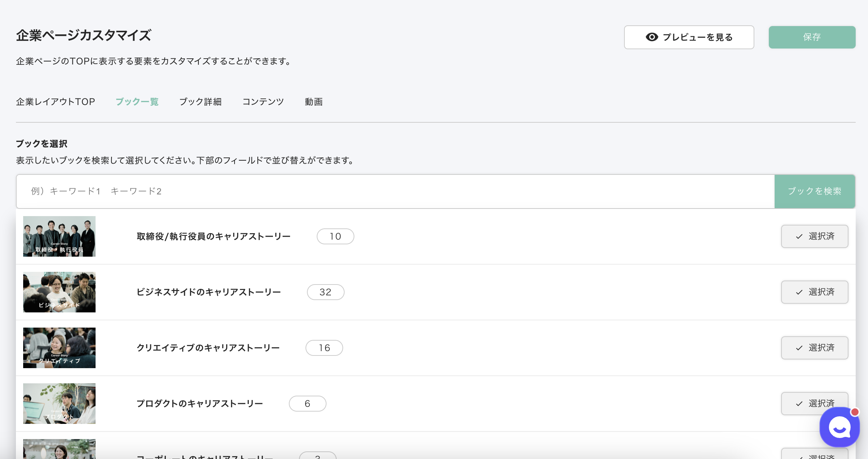Screen dimensions: 868x459
Task: Click the ブックを検索 search button
Action: click(x=814, y=191)
